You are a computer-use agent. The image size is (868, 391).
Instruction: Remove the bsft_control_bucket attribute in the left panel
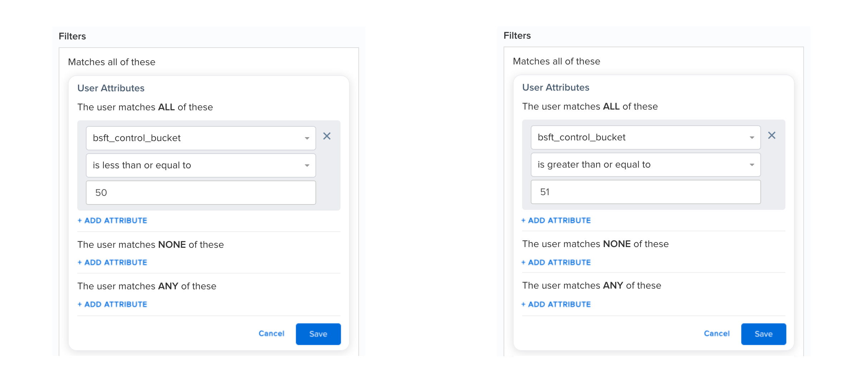pos(327,136)
